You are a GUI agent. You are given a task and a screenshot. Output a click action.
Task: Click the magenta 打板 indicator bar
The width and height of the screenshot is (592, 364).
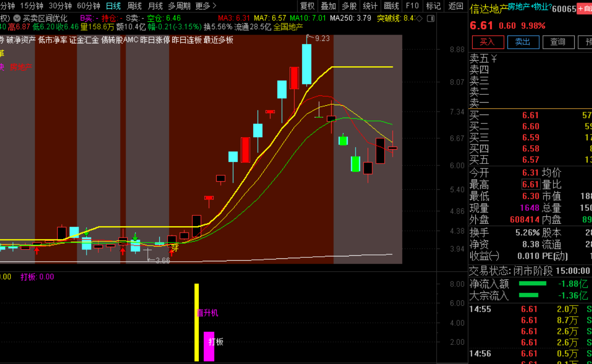tap(209, 346)
